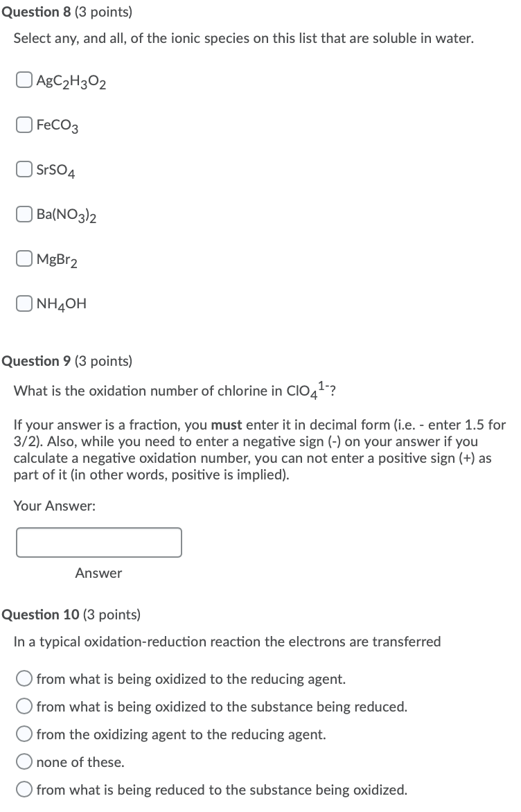Select the NH4OH checkbox
The height and width of the screenshot is (812, 521).
point(23,302)
